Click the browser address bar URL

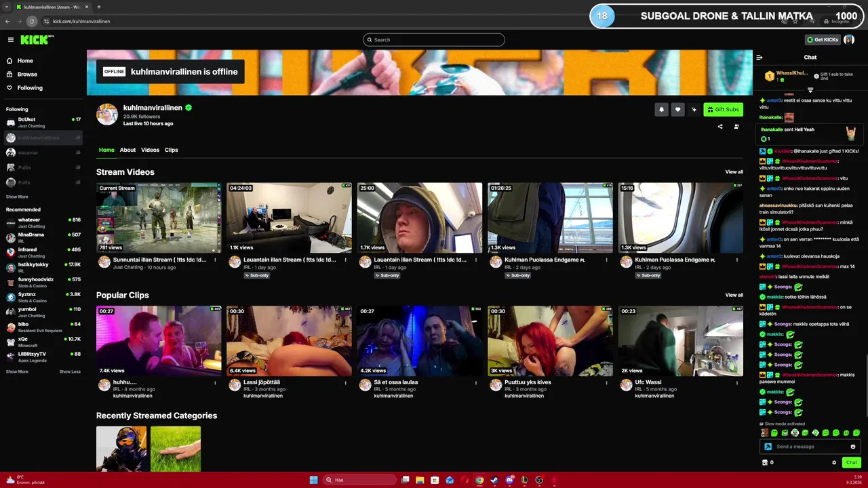pyautogui.click(x=81, y=21)
